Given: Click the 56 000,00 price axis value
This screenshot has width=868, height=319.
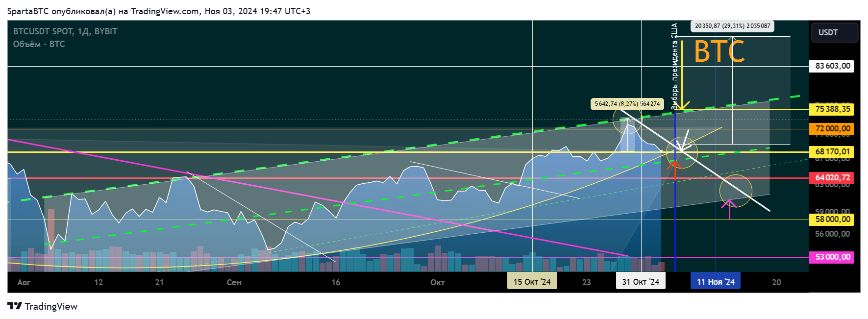Looking at the screenshot, I should (x=832, y=234).
